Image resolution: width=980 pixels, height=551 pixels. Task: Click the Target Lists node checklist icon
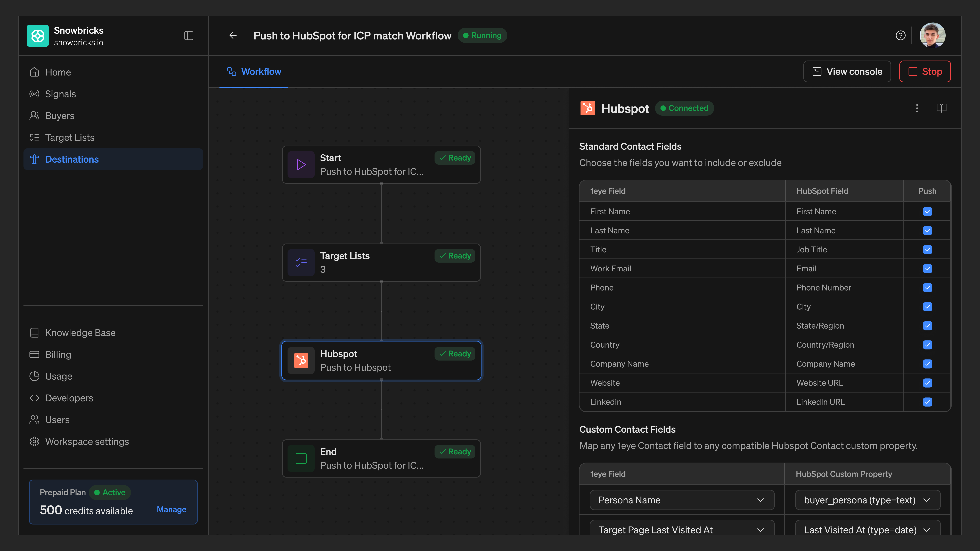[301, 263]
